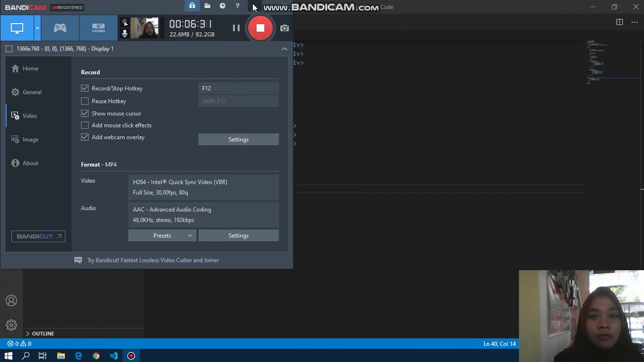
Task: Toggle Show mouse cursor checkbox
Action: click(85, 113)
